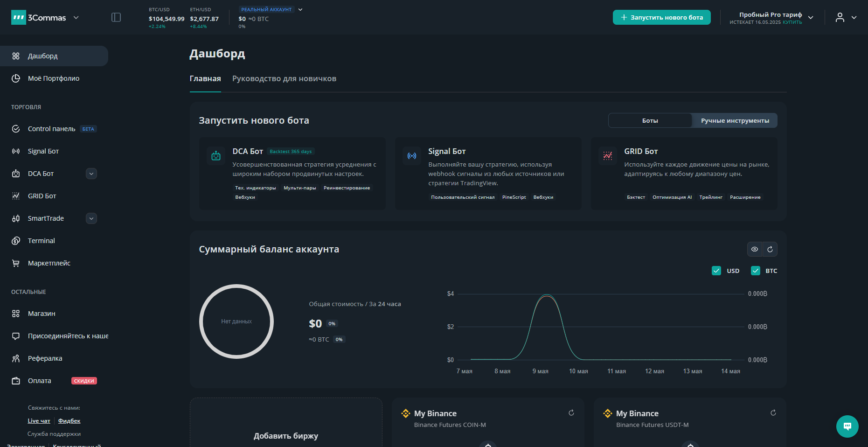868x447 pixels.
Task: Click the BTC/USD price $104,549.99
Action: click(167, 19)
